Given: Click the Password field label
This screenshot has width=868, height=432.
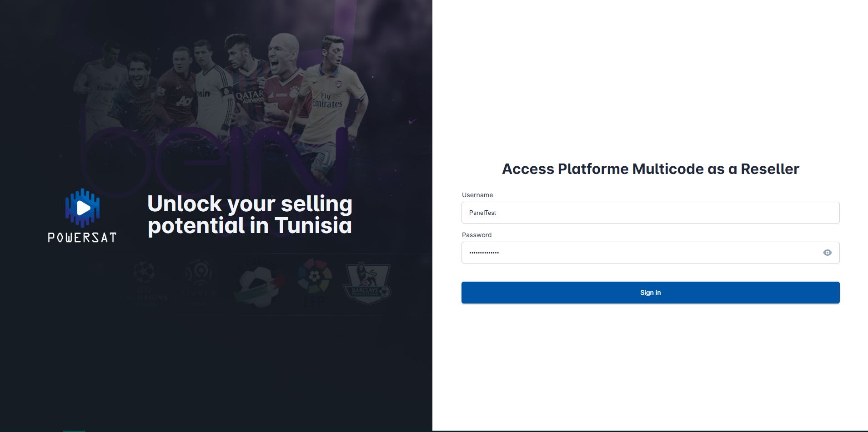Looking at the screenshot, I should click(477, 235).
